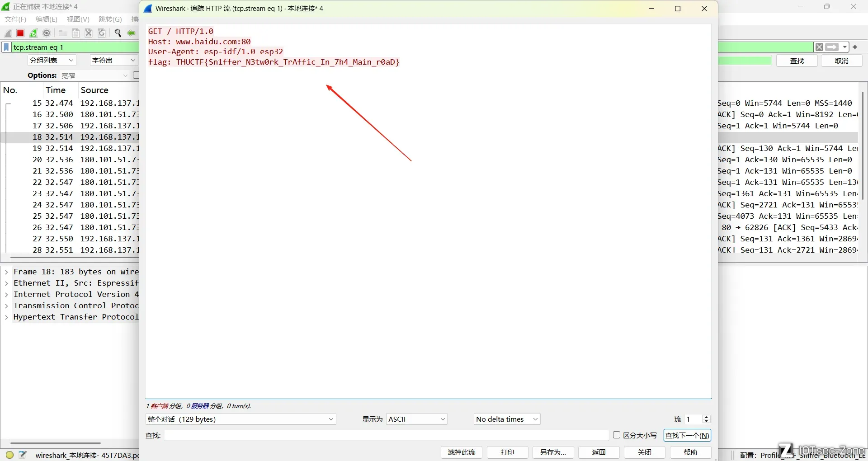Image resolution: width=868 pixels, height=461 pixels.
Task: Open the 编辑(E) menu
Action: [47, 19]
